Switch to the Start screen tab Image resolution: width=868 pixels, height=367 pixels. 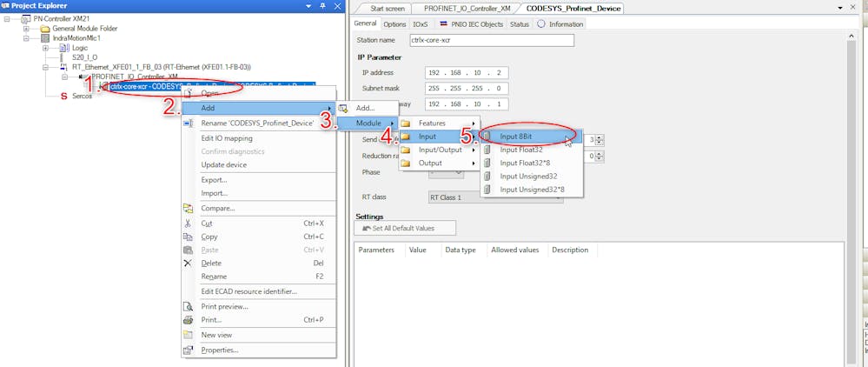(x=387, y=9)
